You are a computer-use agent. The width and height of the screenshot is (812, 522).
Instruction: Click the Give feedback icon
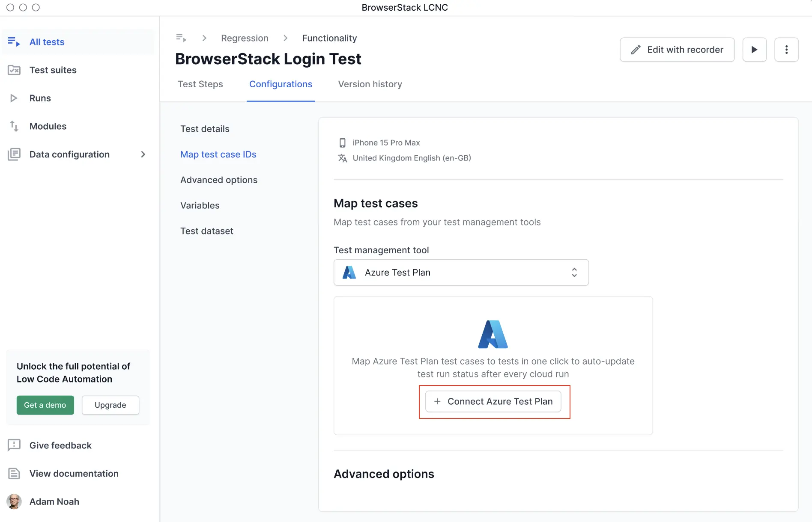coord(14,445)
